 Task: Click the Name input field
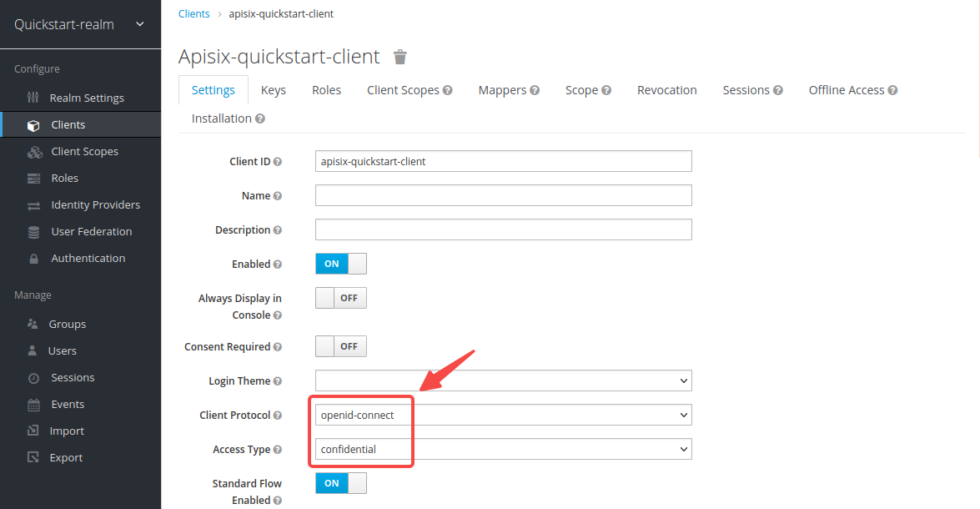tap(503, 195)
